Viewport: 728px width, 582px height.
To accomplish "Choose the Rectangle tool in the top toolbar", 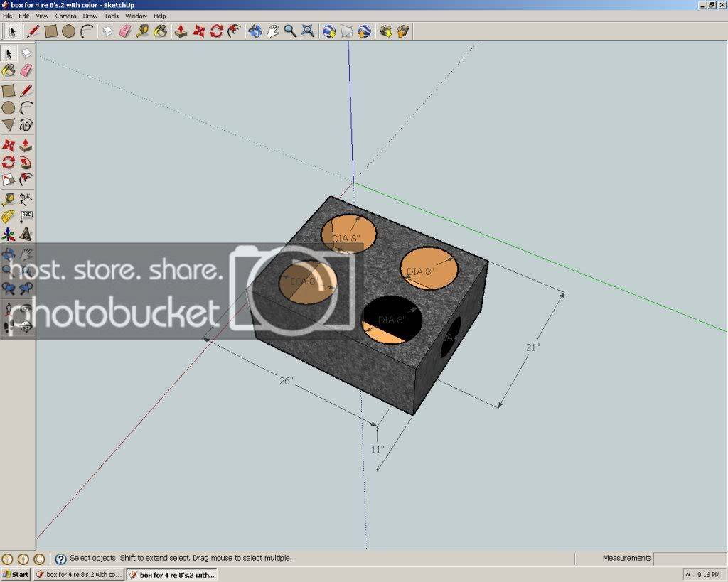I will coord(50,31).
